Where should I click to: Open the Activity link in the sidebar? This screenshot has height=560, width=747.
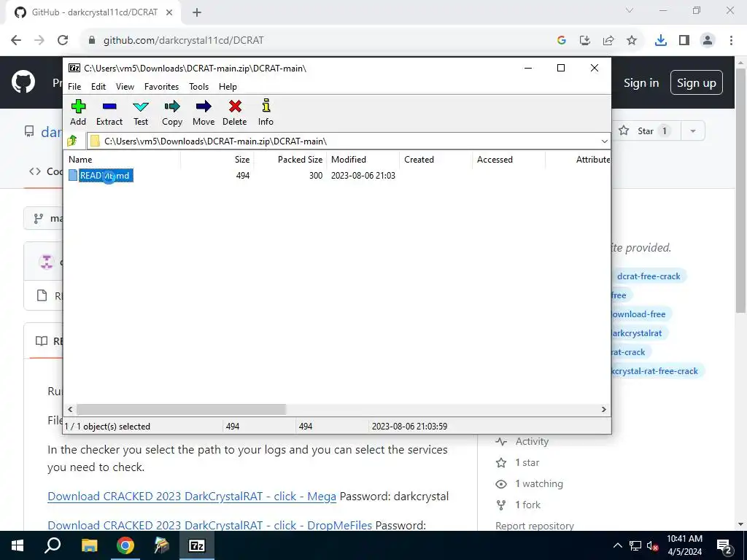pyautogui.click(x=532, y=441)
